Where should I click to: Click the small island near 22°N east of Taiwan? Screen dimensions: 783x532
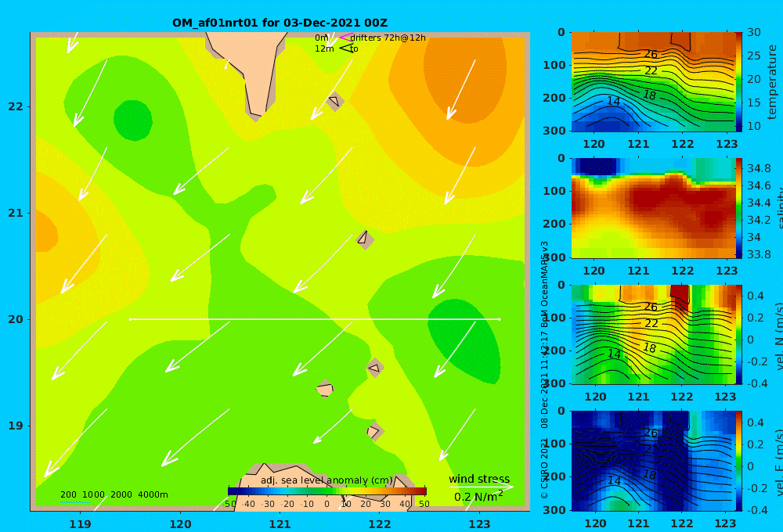pos(334,101)
